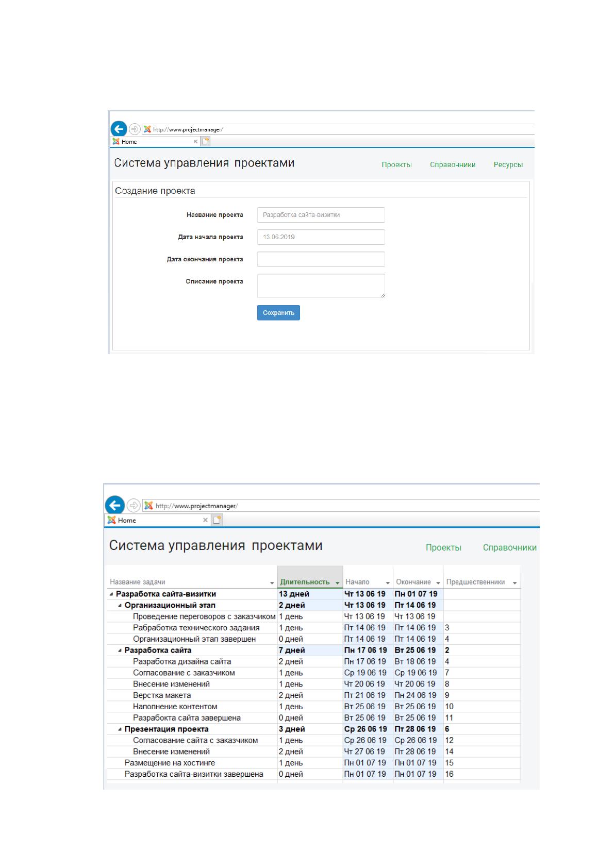Click the Joomla favicon in lower address bar
Screen dimensions: 614x868
coord(148,506)
